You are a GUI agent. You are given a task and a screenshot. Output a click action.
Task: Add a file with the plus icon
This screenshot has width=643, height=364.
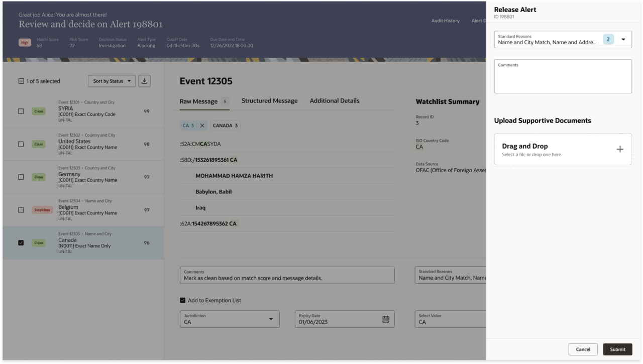coord(620,149)
